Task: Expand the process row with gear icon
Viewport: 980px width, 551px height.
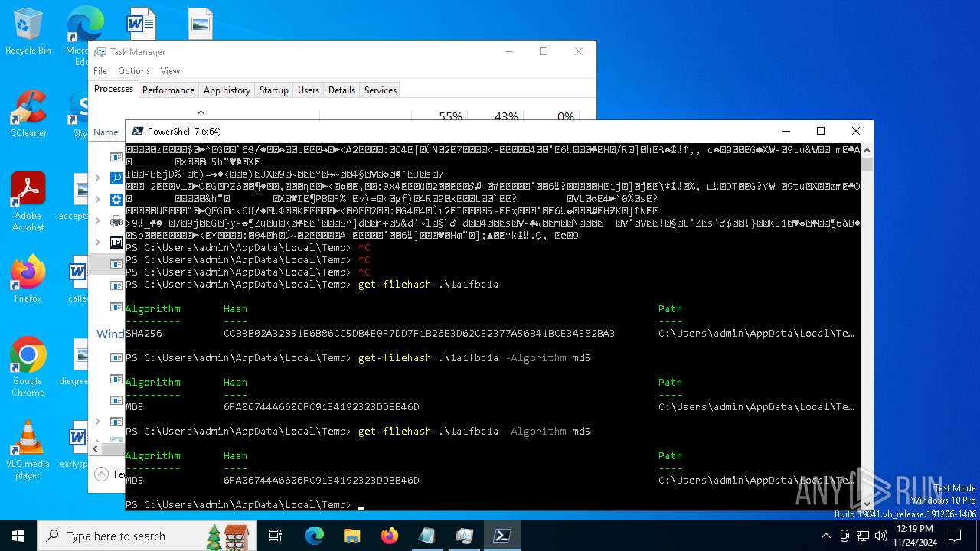Action: click(x=97, y=200)
